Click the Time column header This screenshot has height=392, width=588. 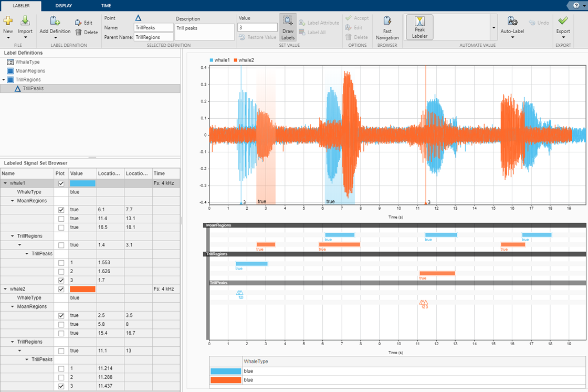tap(166, 173)
